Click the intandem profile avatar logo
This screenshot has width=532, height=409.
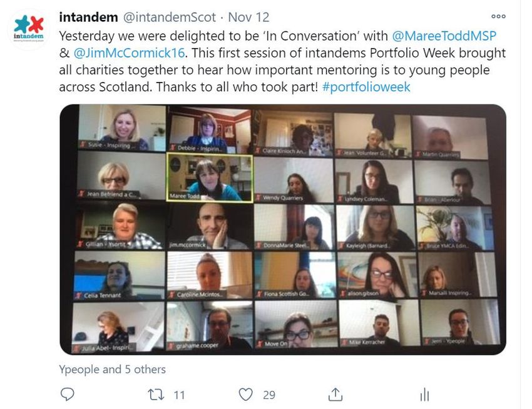coord(29,29)
